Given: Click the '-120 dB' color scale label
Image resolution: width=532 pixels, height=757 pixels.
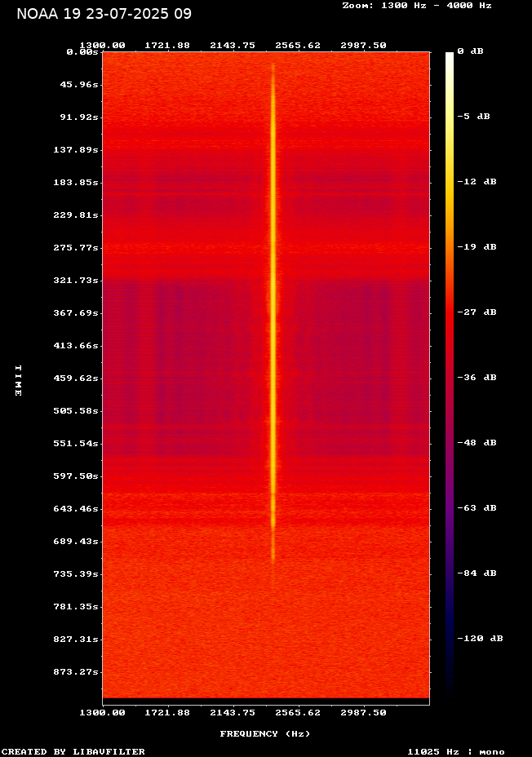Looking at the screenshot, I should click(480, 638).
